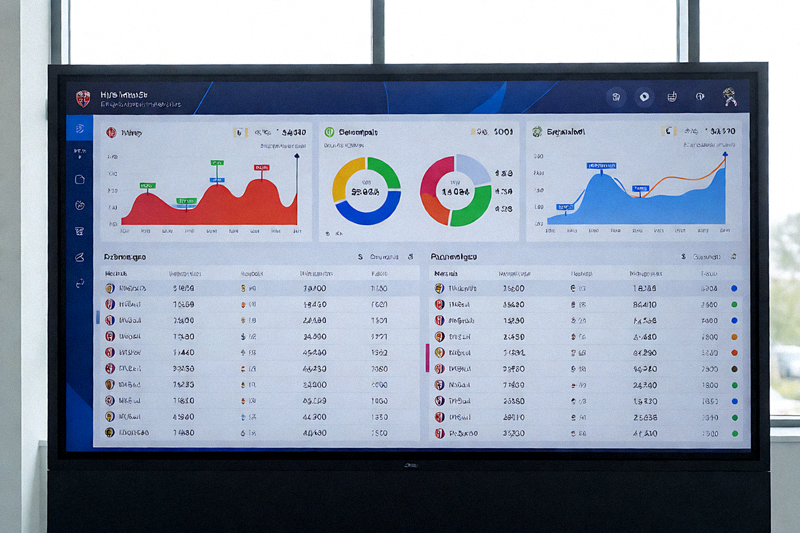800x533 pixels.
Task: Open the chart icon beside the avatar group
Action: 672,96
